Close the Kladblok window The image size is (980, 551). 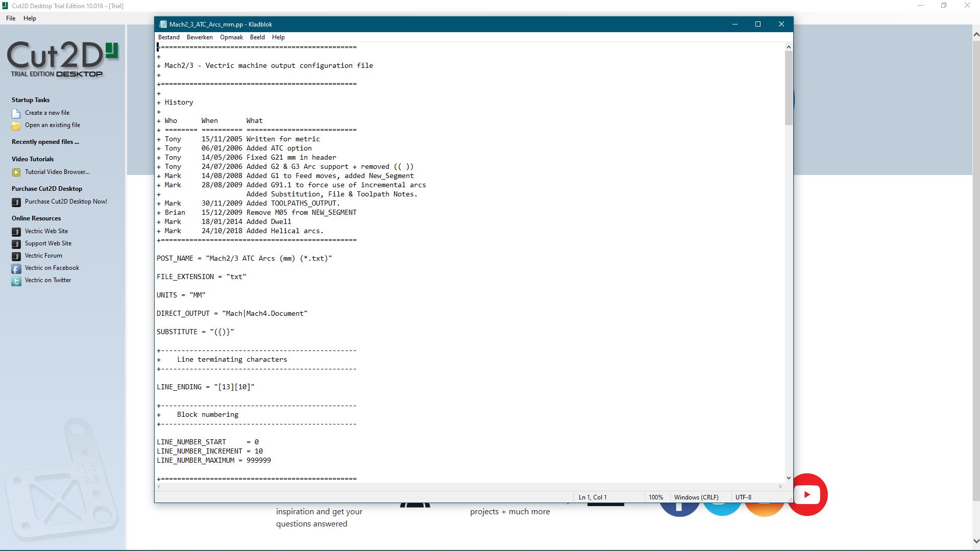[781, 24]
